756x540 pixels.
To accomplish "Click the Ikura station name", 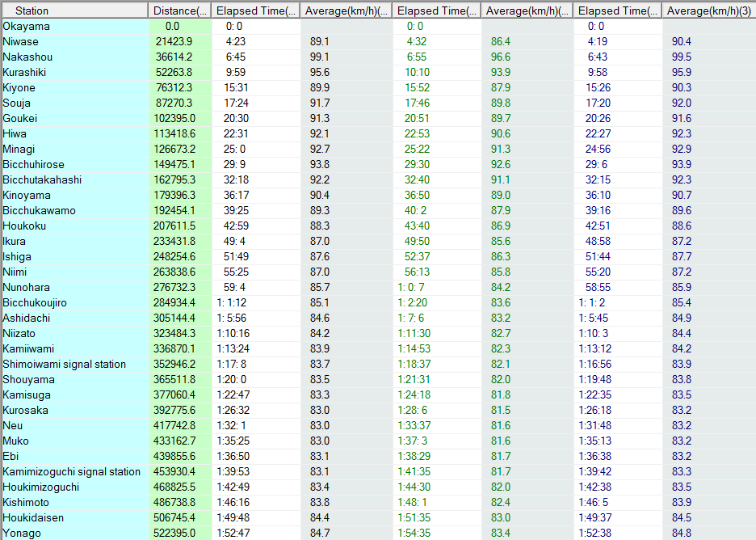I will point(15,241).
